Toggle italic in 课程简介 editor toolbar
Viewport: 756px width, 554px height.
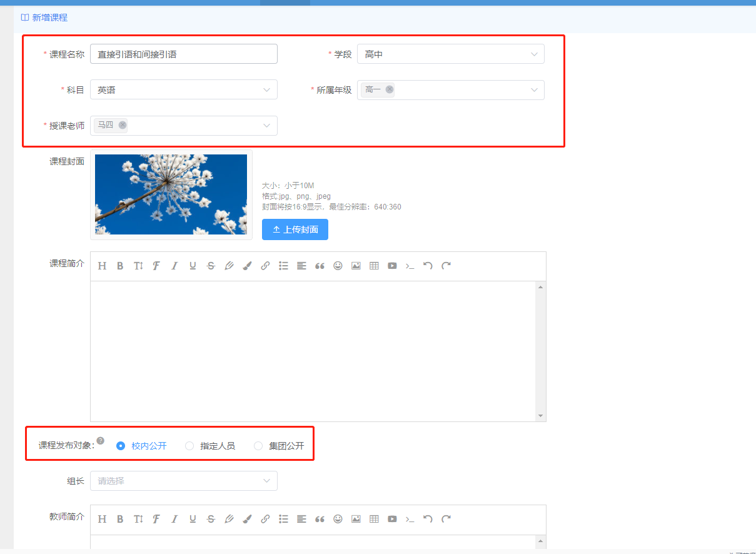pyautogui.click(x=174, y=266)
